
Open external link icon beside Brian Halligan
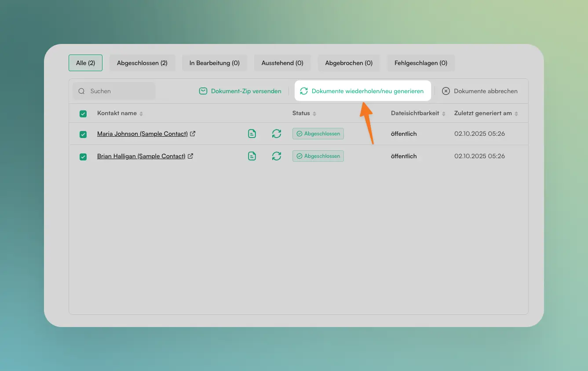pos(190,156)
